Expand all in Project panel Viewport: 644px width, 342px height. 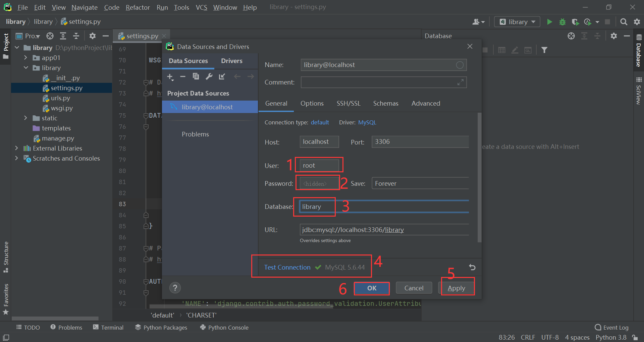click(x=63, y=36)
